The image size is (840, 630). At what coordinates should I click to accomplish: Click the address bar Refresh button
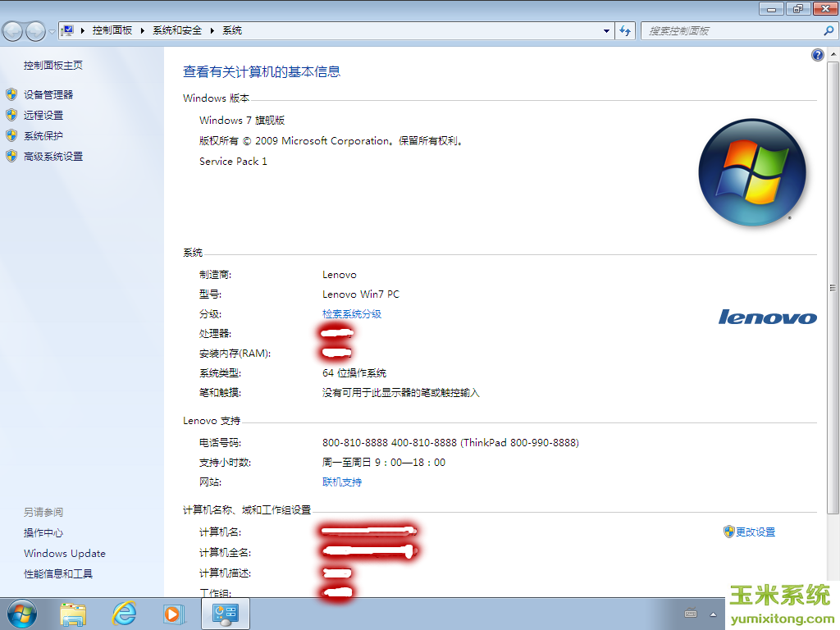pos(625,31)
